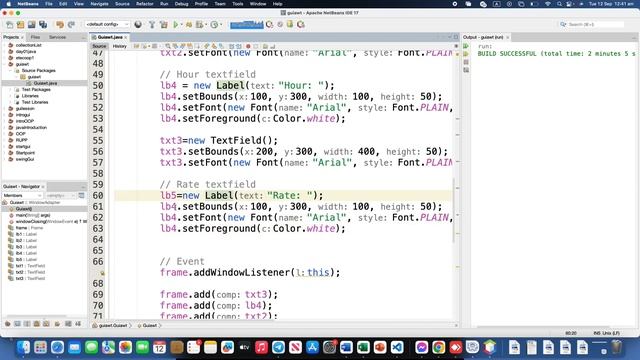Click the first filter icon at the Navigator bottom
The height and width of the screenshot is (360, 640).
[x=7, y=324]
